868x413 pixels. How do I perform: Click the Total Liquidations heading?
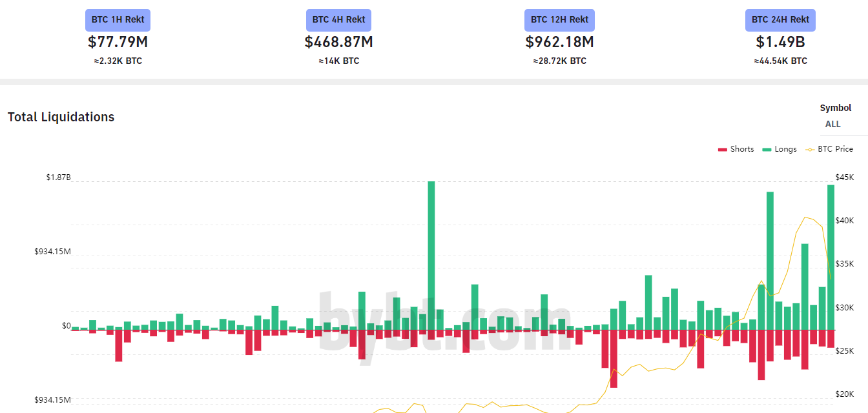coord(61,117)
